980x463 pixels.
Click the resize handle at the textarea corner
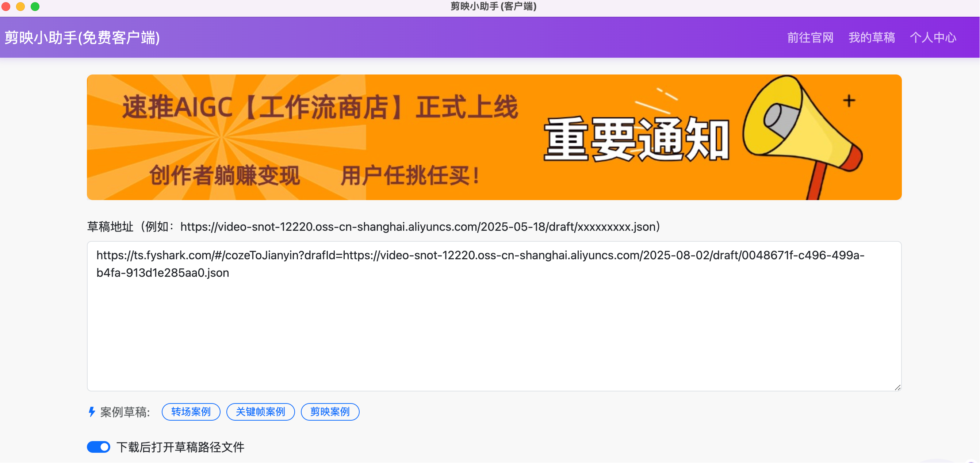897,388
